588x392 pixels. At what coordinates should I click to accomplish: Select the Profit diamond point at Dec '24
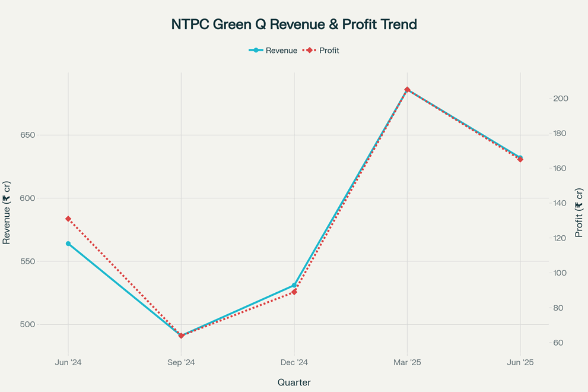pos(294,292)
